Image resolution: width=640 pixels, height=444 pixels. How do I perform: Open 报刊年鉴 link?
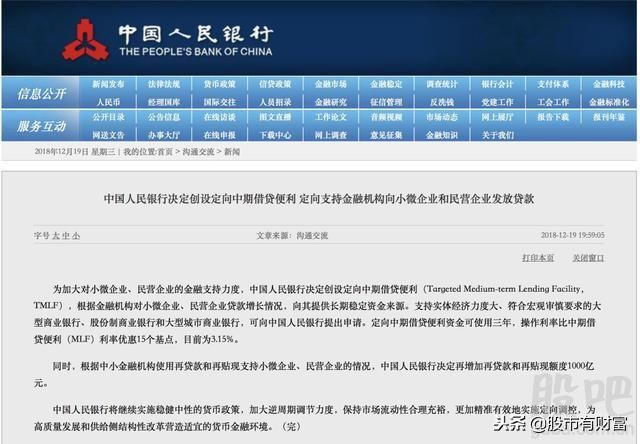[609, 118]
